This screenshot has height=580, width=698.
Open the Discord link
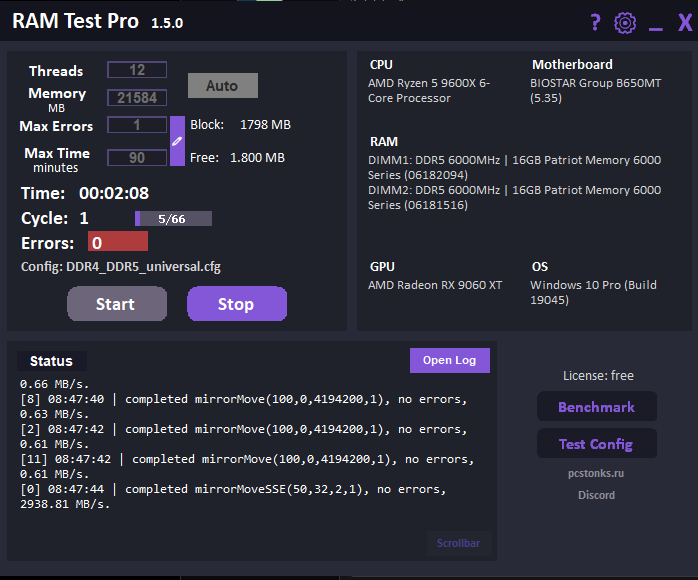(x=596, y=495)
